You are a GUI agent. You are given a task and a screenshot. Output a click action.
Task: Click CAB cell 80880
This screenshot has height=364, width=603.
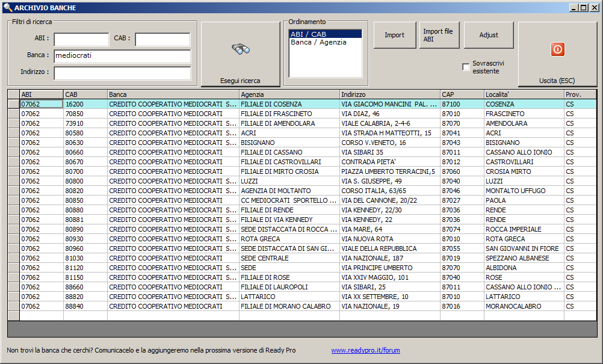point(85,210)
